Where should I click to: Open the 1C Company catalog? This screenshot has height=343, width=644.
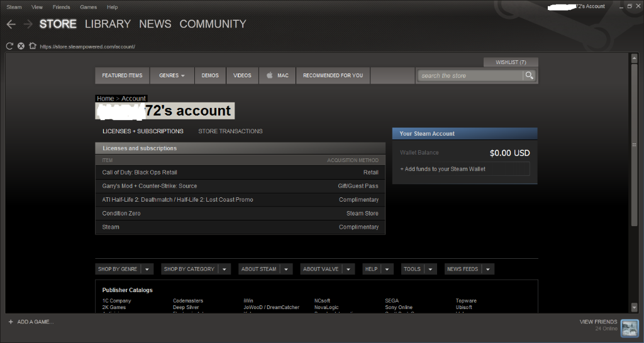(x=116, y=301)
